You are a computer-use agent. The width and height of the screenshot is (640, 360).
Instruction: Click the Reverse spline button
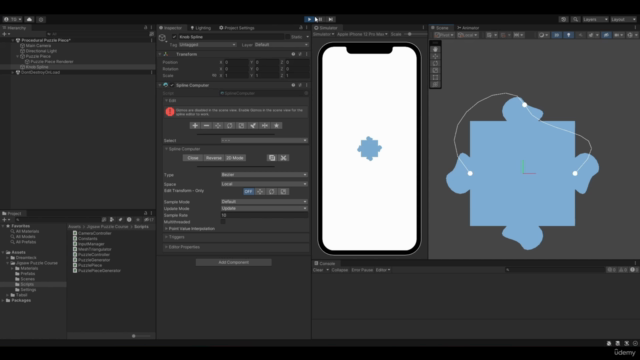pos(213,158)
